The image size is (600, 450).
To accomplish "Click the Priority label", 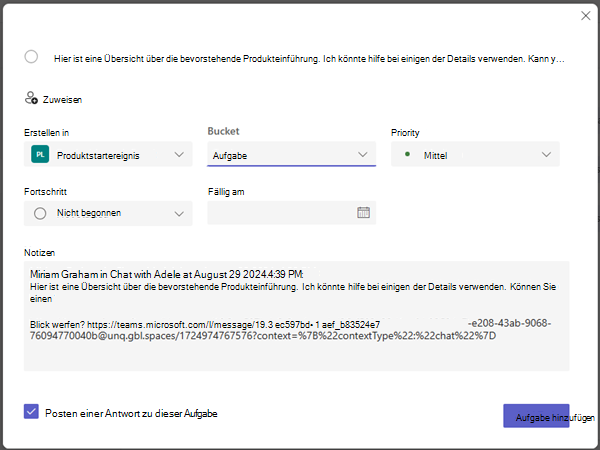I will 405,133.
